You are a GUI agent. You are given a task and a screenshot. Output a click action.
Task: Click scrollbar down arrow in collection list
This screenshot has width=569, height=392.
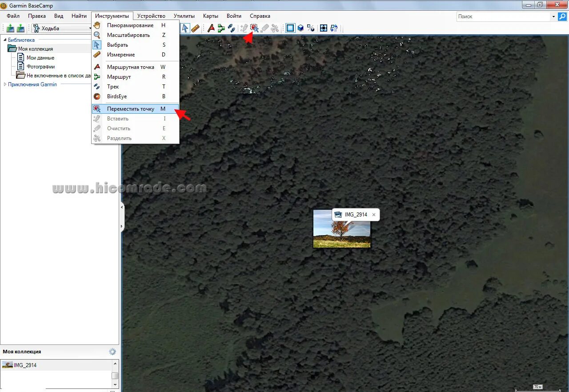[115, 384]
